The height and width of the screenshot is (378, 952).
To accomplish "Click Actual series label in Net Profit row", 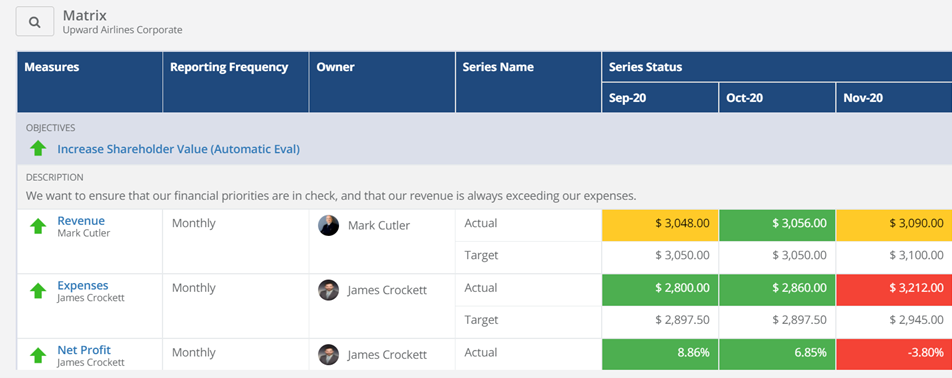I will point(481,352).
